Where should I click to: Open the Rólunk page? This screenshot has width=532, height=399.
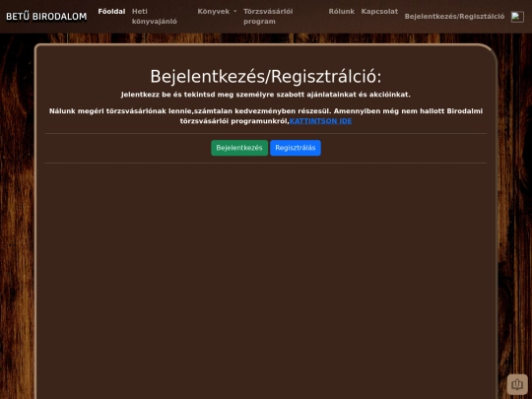[341, 12]
